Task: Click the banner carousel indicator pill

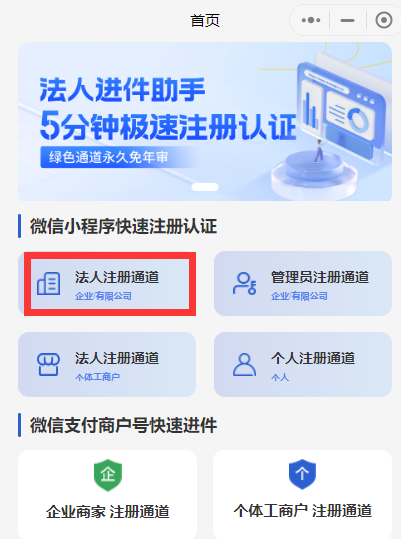Action: (x=205, y=187)
